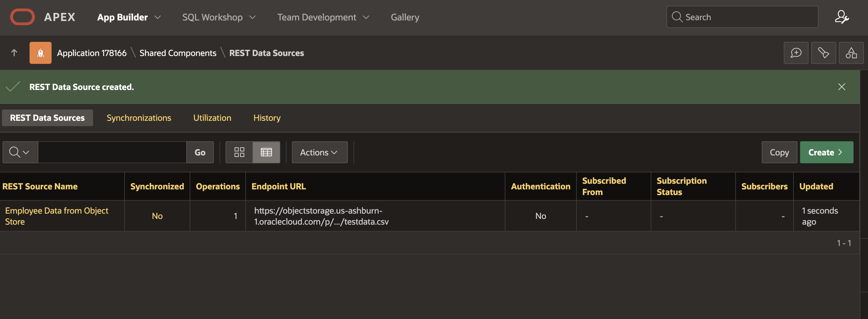Click the green Create button
The image size is (868, 319).
tap(826, 152)
